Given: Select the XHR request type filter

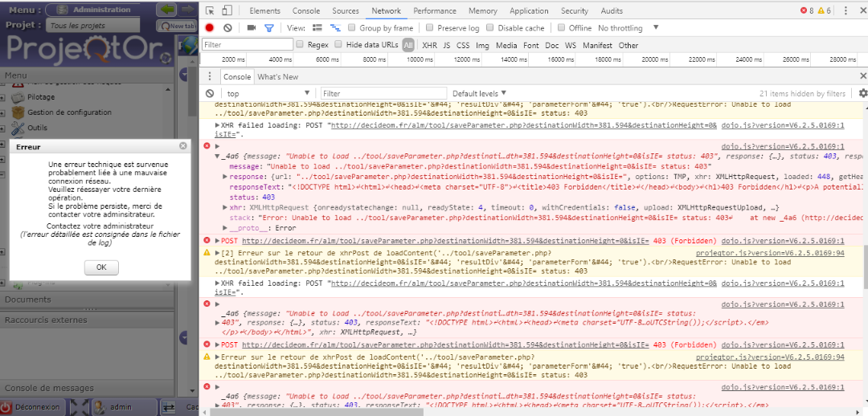Looking at the screenshot, I should point(430,46).
